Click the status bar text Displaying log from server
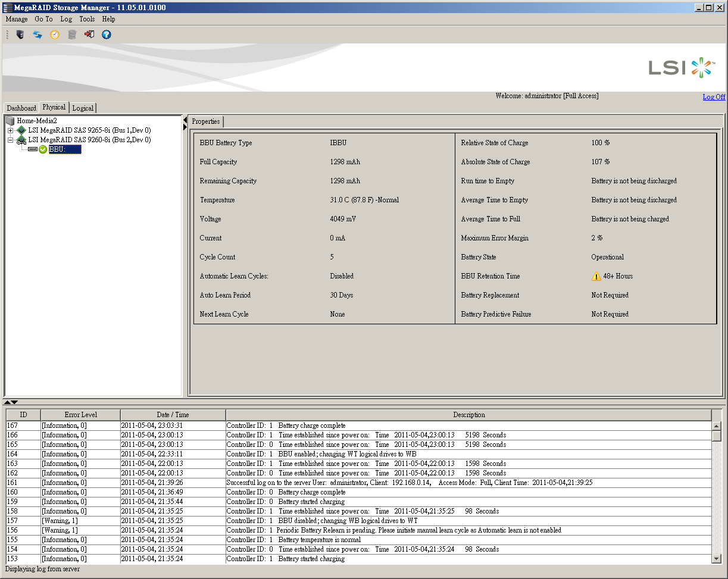The image size is (728, 579). 42,569
